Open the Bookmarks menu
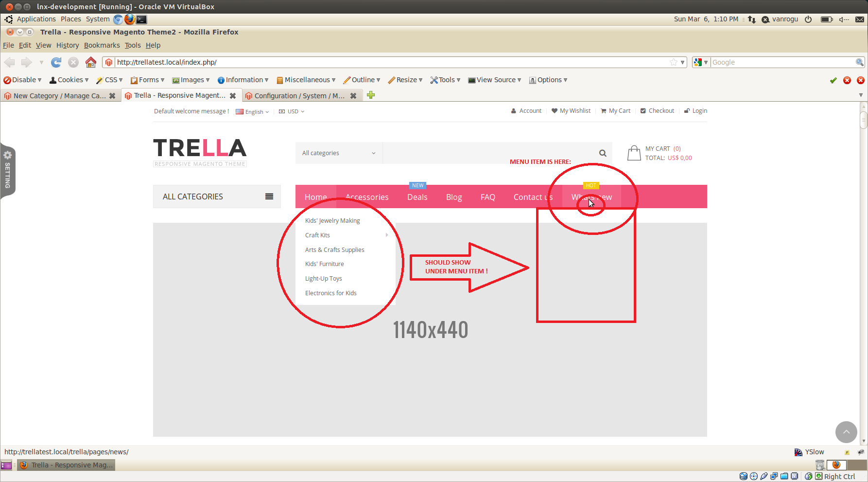The image size is (868, 482). 102,45
